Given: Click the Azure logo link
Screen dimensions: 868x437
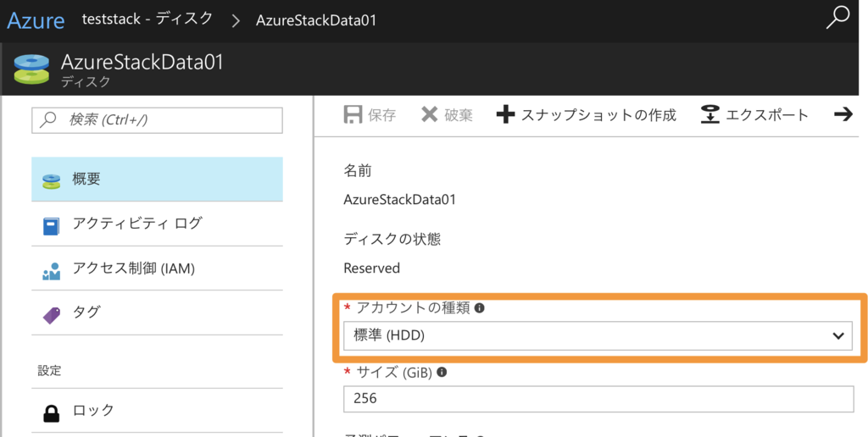Looking at the screenshot, I should [x=36, y=20].
